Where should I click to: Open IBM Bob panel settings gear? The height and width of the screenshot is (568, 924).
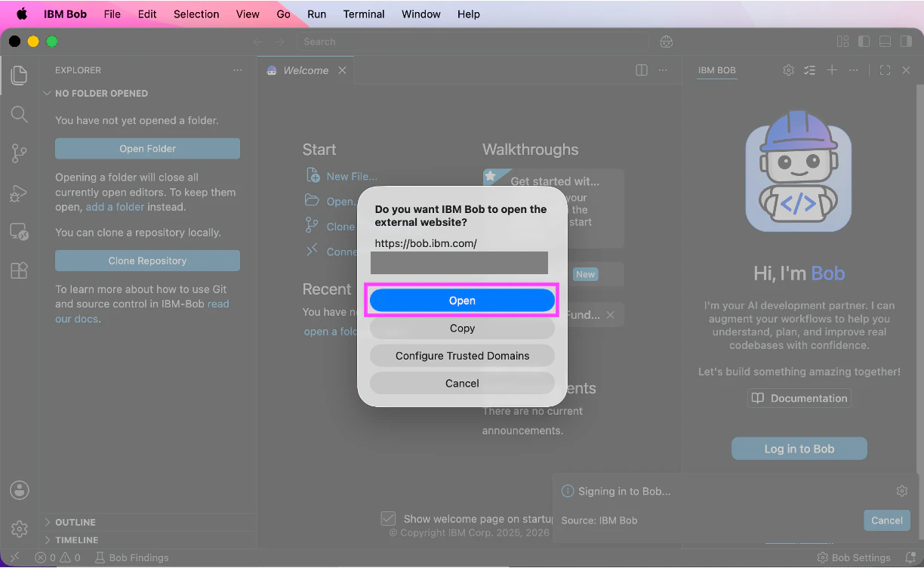coord(788,70)
